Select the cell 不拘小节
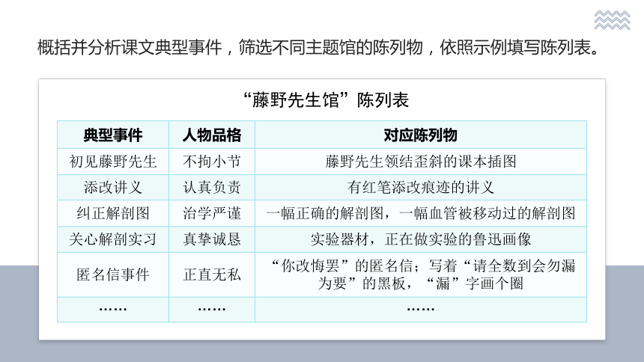The height and width of the screenshot is (362, 644). click(212, 162)
